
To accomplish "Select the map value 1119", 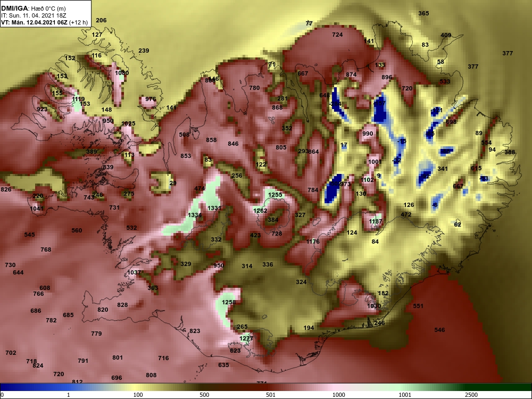I will tap(78, 99).
